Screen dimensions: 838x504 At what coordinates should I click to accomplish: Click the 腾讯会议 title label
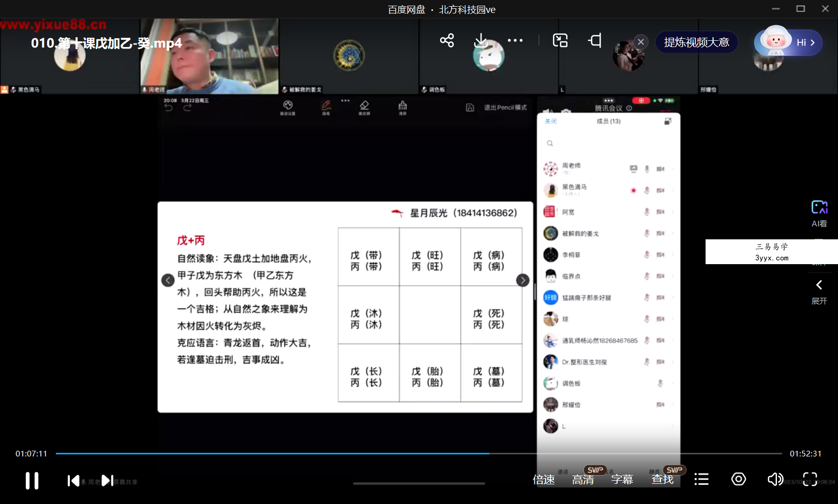609,108
